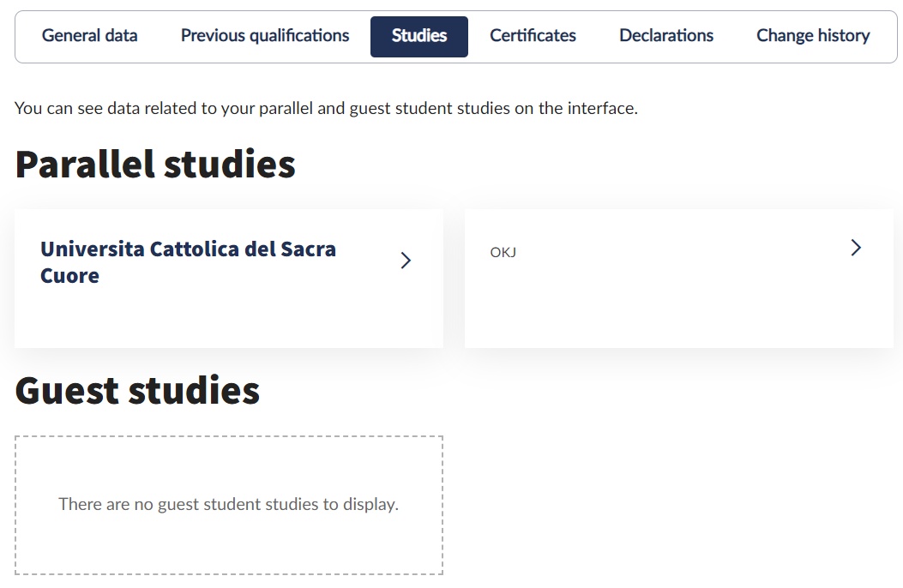Show the Declarations tab
Screen dimensions: 903x588
666,36
